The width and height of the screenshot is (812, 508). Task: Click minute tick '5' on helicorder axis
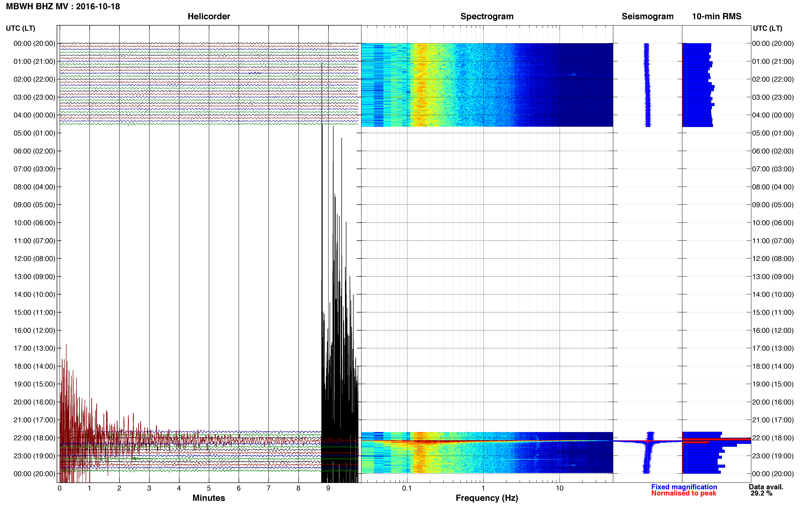point(209,488)
